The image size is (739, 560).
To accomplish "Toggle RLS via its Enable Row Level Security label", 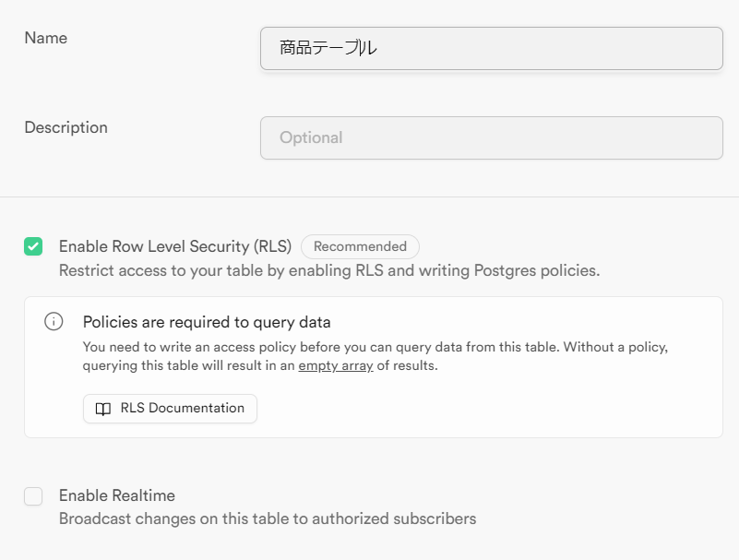I will click(x=174, y=246).
